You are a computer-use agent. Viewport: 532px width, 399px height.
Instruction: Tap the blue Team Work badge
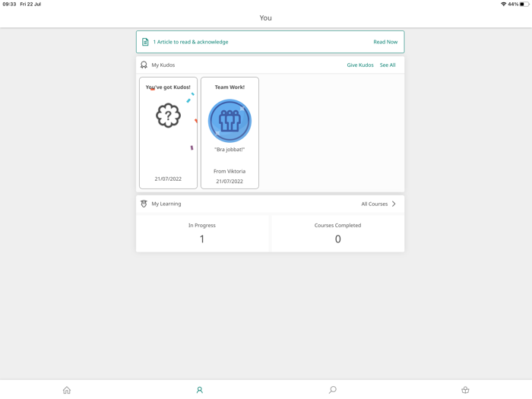pos(230,121)
